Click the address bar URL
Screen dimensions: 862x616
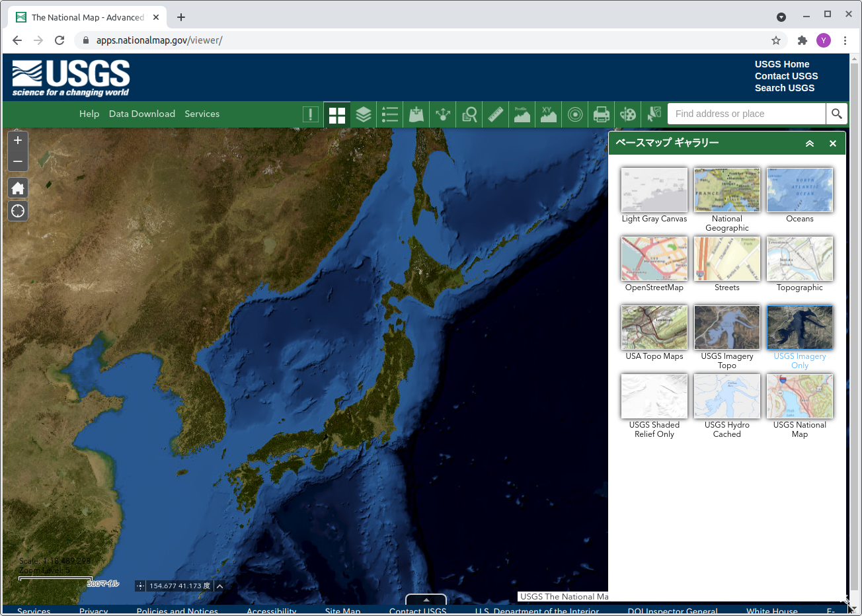[159, 40]
